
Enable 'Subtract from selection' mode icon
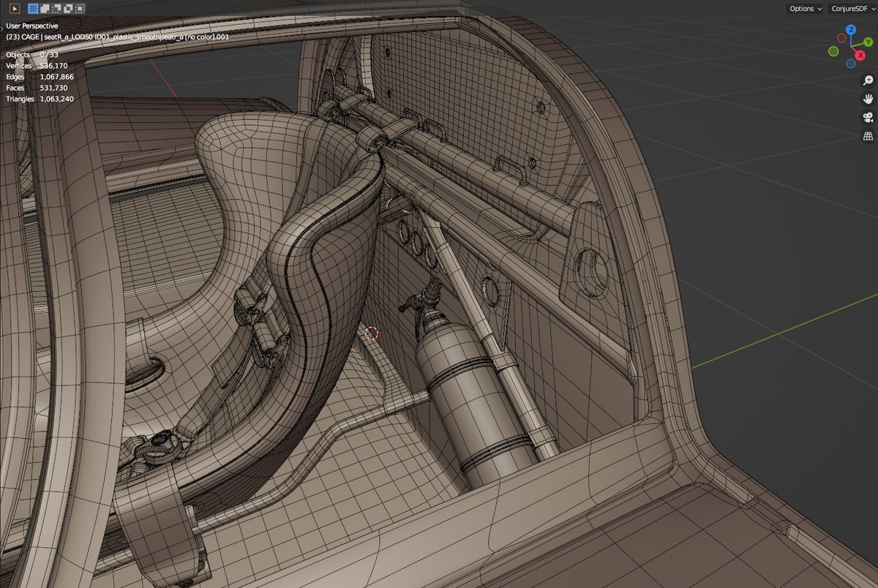[57, 9]
